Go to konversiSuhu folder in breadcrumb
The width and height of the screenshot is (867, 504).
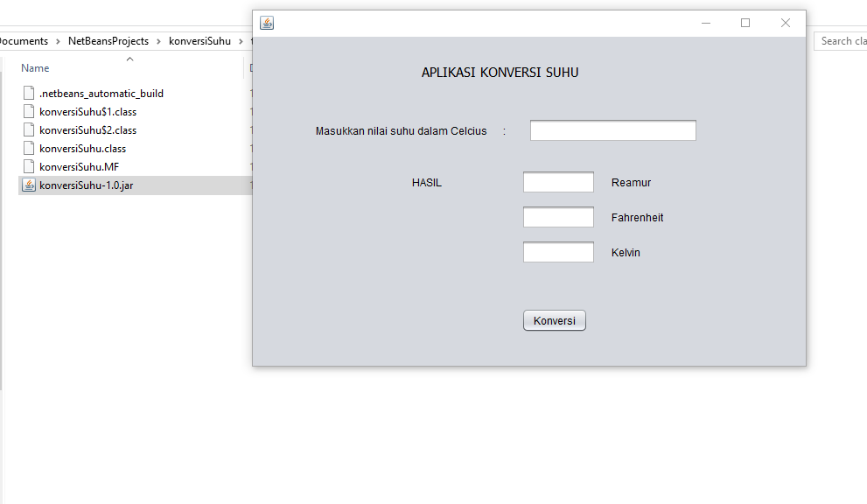click(x=199, y=41)
